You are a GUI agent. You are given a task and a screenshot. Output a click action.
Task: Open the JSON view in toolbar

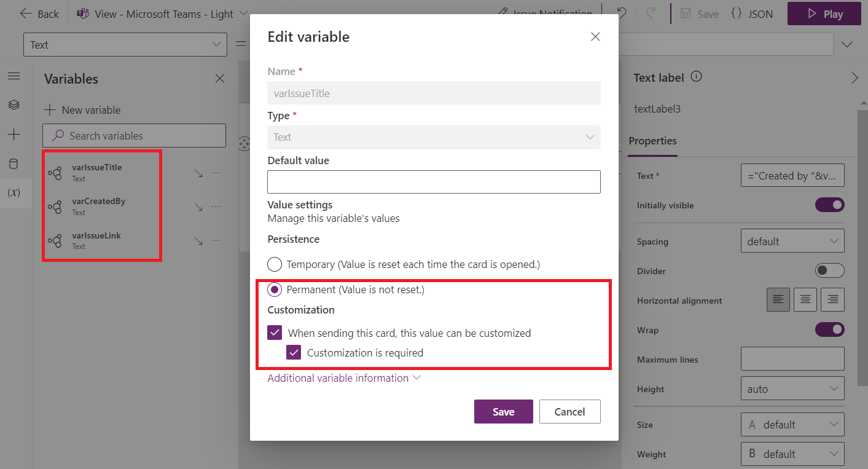coord(752,14)
